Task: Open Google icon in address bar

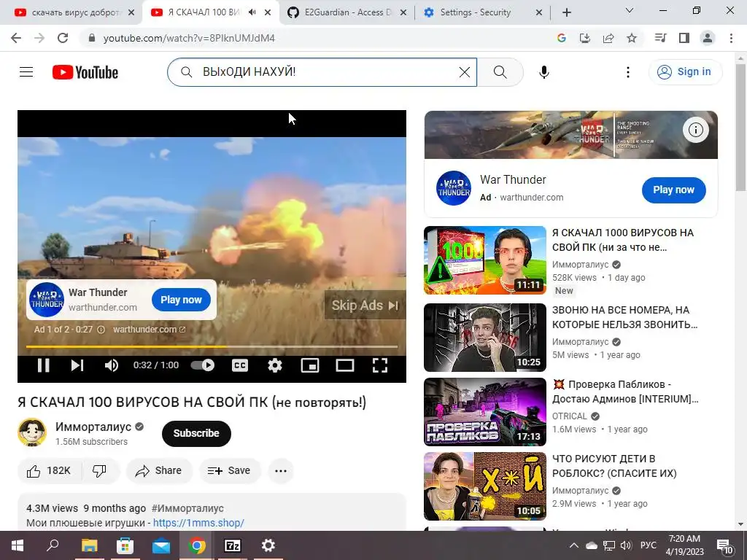Action: pos(562,38)
